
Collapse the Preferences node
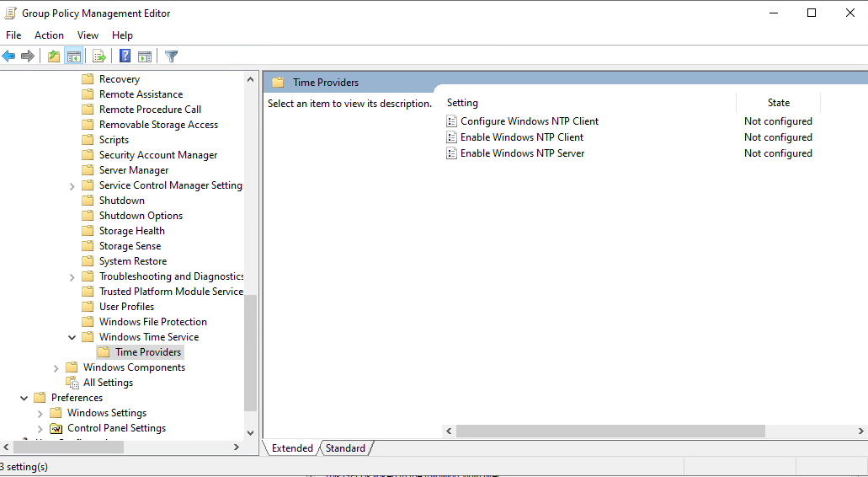coord(24,398)
